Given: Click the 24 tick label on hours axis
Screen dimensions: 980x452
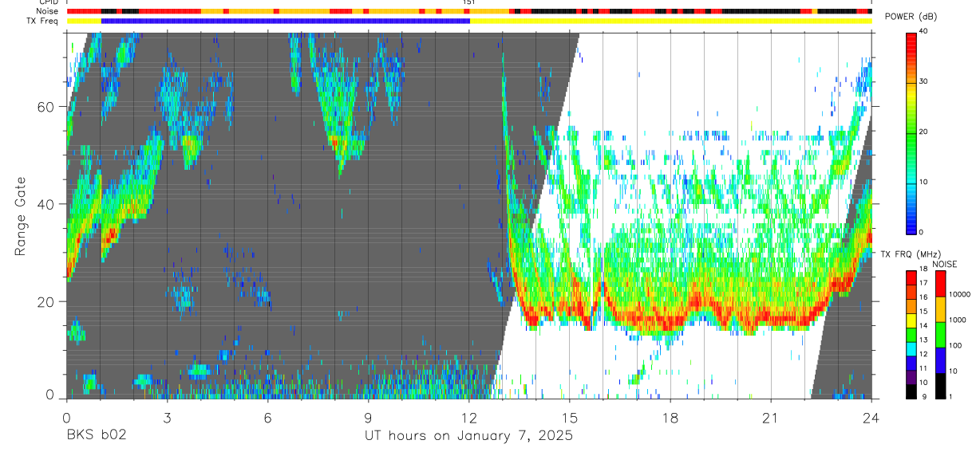Looking at the screenshot, I should (x=871, y=417).
